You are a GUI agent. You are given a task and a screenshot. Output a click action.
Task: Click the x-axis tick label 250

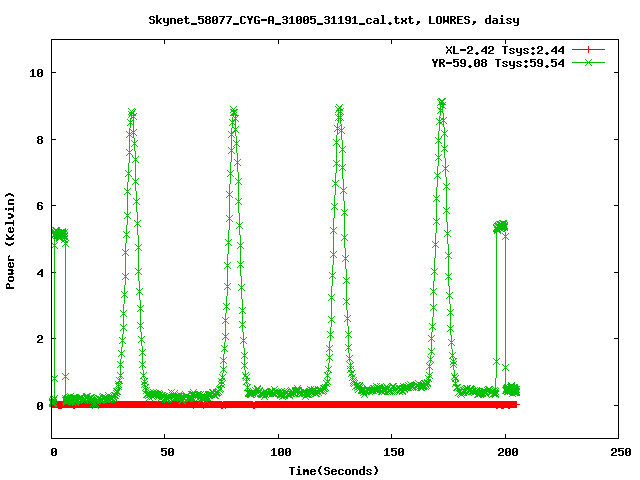click(621, 452)
